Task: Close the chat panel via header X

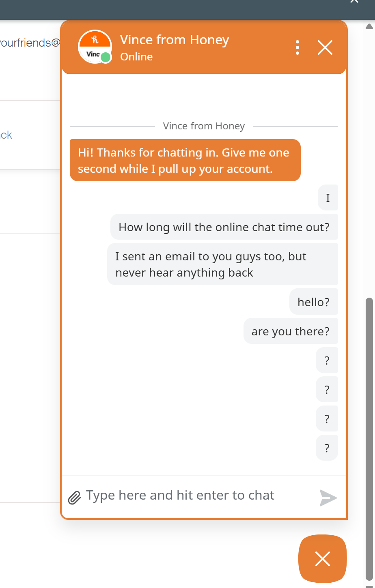Action: click(x=325, y=48)
